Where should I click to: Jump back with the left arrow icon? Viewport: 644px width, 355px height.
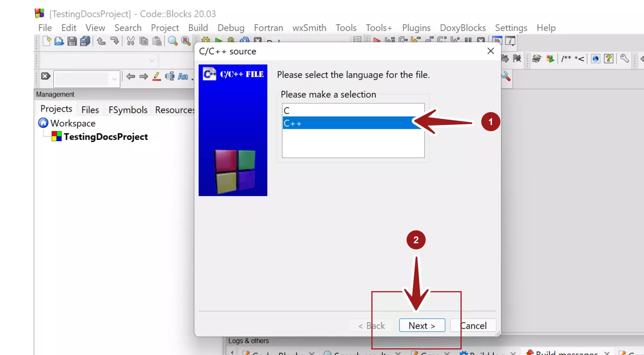(x=131, y=77)
